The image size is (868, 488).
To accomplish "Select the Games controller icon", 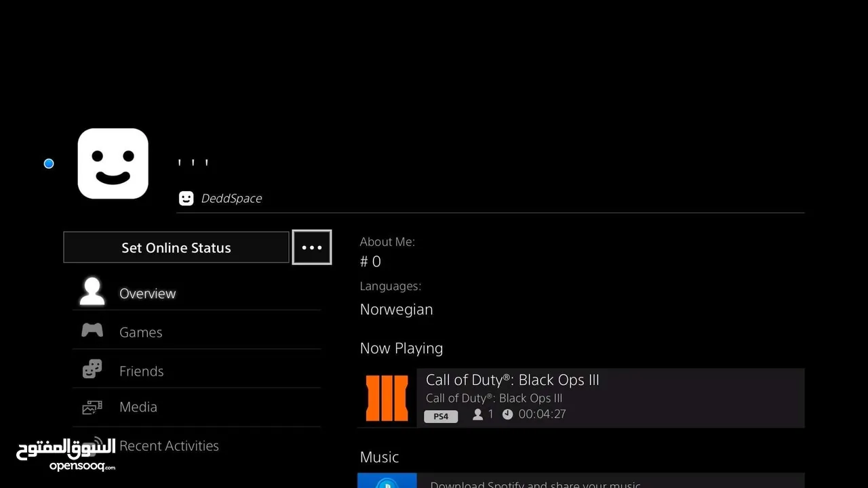I will (92, 331).
